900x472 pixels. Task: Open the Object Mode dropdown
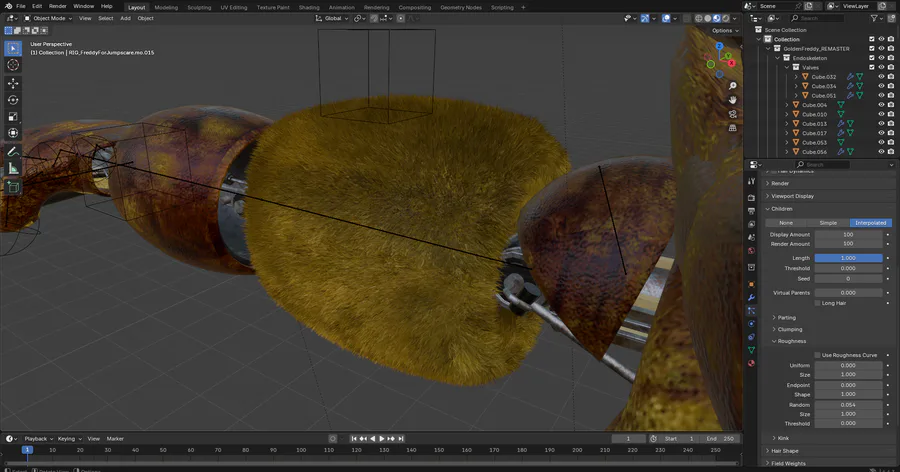pos(48,18)
